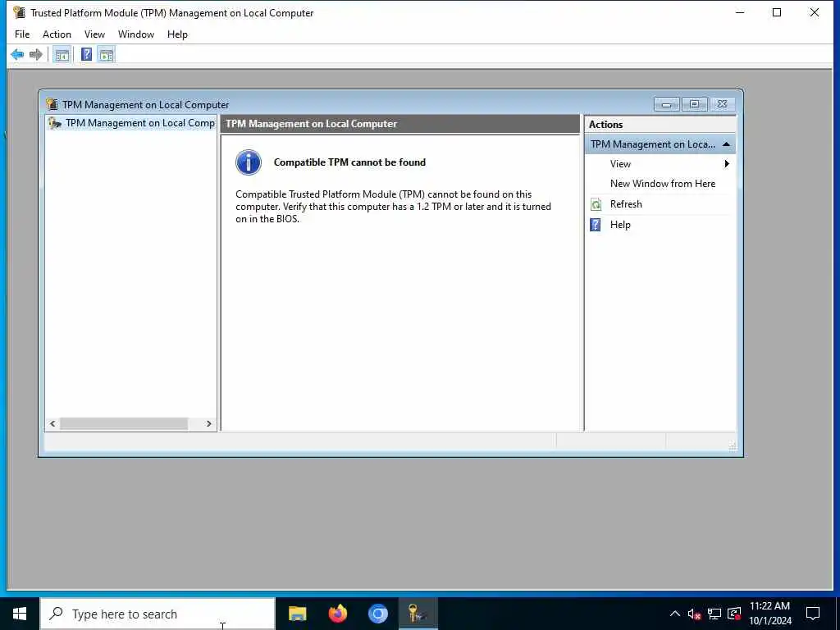Click tree pane scroll right arrow
Viewport: 840px width, 630px height.
(x=209, y=424)
